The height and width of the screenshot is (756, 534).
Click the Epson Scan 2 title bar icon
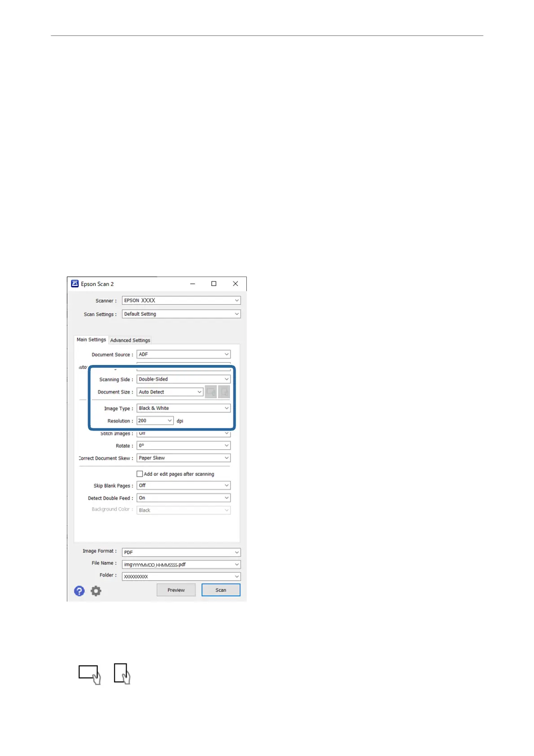tap(75, 284)
